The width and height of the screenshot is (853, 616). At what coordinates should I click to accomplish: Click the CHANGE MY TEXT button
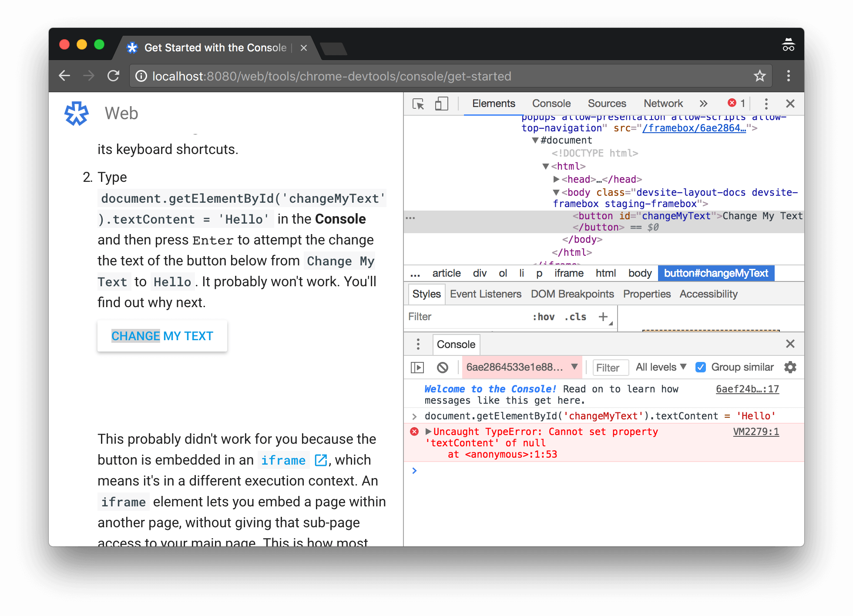[x=162, y=336]
